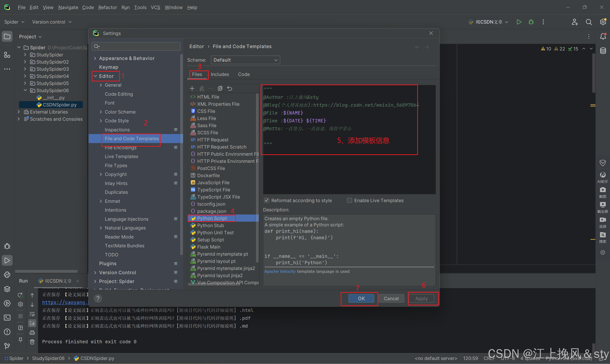Open the Navigate menu
610x364 pixels.
68,7
